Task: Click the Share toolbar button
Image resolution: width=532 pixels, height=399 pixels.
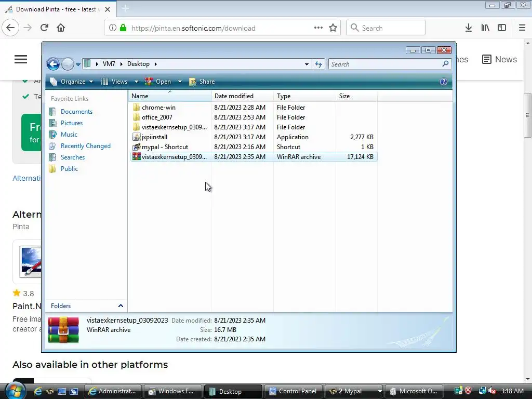Action: pyautogui.click(x=202, y=82)
